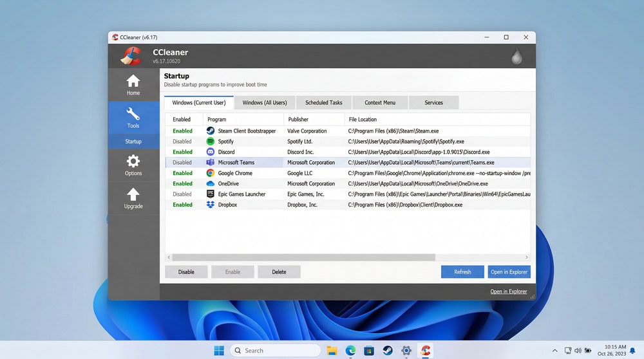Open Windows Start menu on taskbar

click(x=219, y=351)
